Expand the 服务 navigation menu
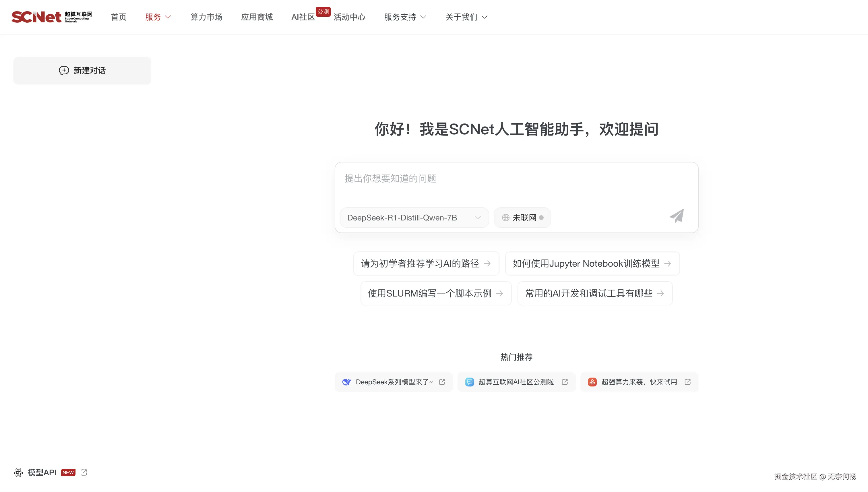This screenshot has width=868, height=492. [x=158, y=17]
